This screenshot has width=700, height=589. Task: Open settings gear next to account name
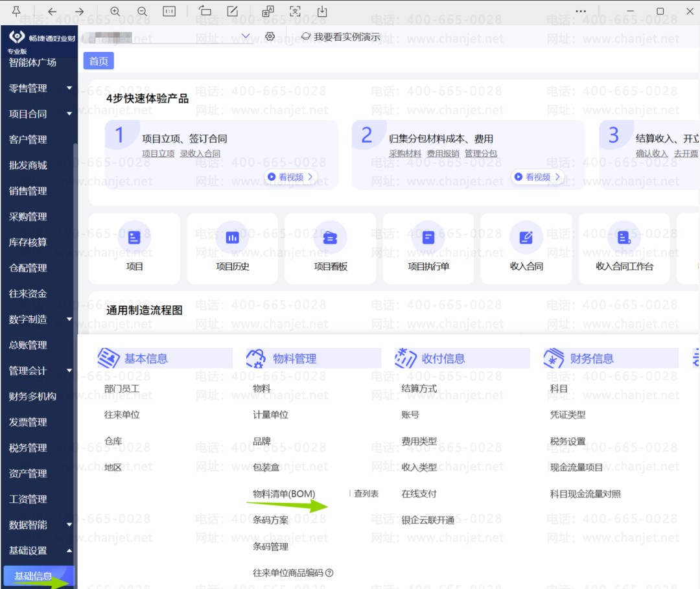point(270,36)
